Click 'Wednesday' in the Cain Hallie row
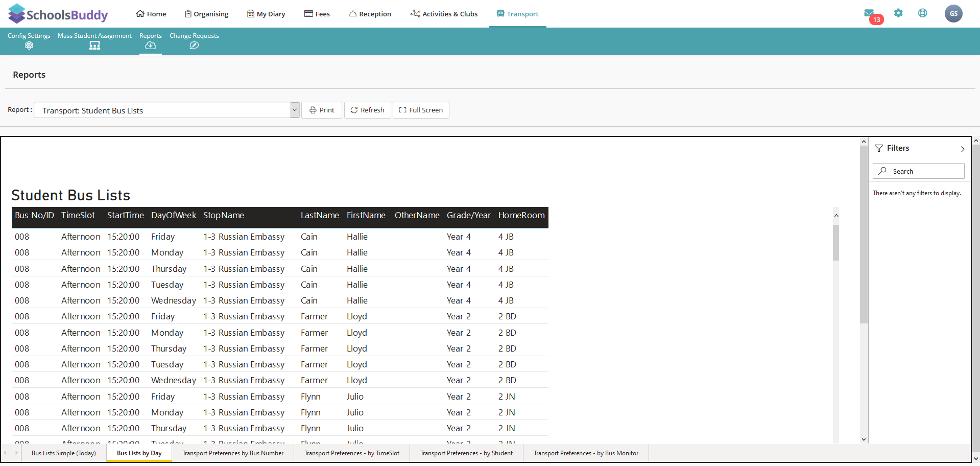This screenshot has width=980, height=466. 174,300
